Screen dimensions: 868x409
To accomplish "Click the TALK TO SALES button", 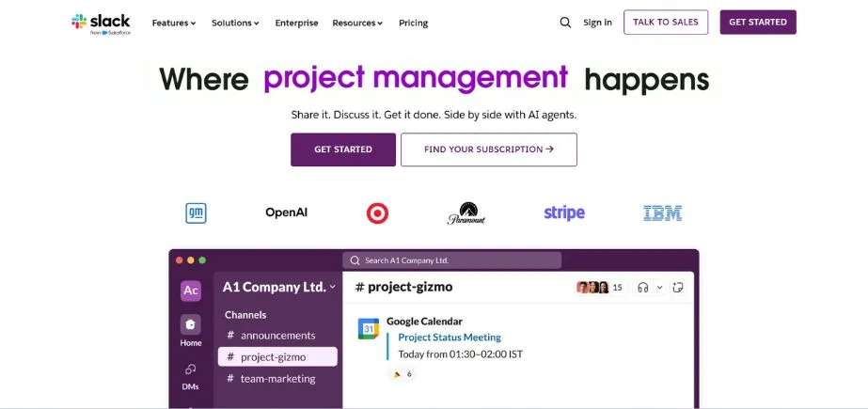I will 666,23.
